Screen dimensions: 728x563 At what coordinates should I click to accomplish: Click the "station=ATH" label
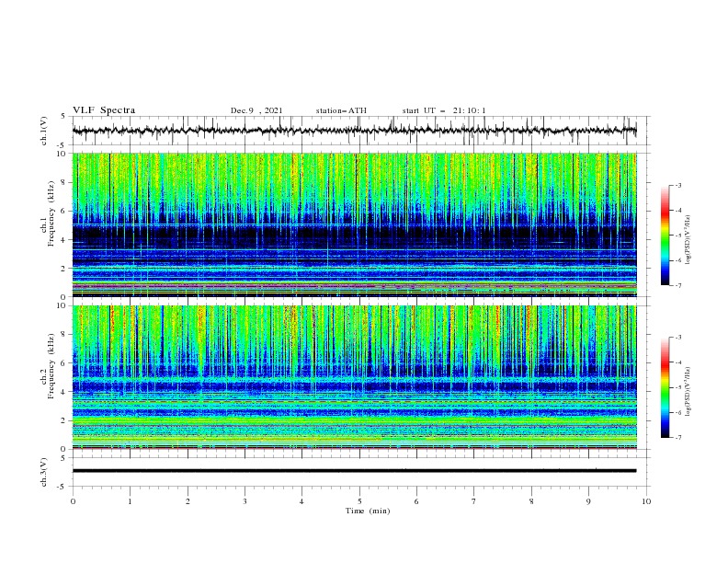(341, 110)
